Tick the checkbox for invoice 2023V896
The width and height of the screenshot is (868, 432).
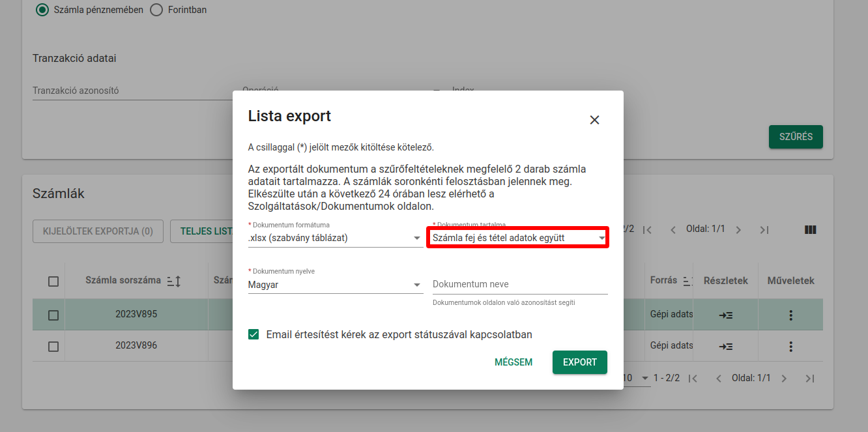point(53,347)
